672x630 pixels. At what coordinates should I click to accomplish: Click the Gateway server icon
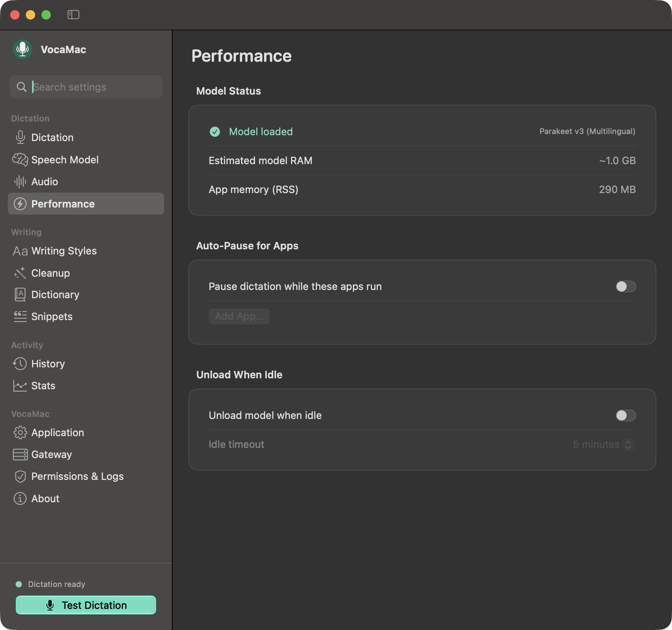[20, 455]
